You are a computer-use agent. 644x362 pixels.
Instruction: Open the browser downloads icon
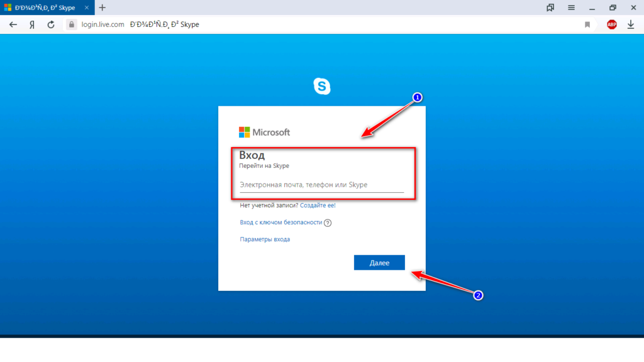[631, 25]
